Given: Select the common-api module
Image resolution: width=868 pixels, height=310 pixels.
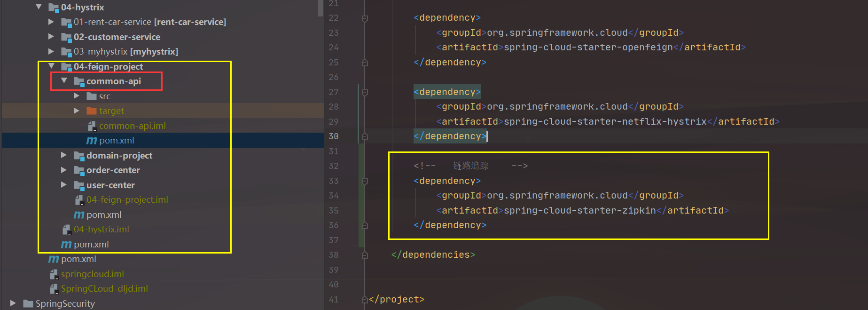Looking at the screenshot, I should [114, 81].
